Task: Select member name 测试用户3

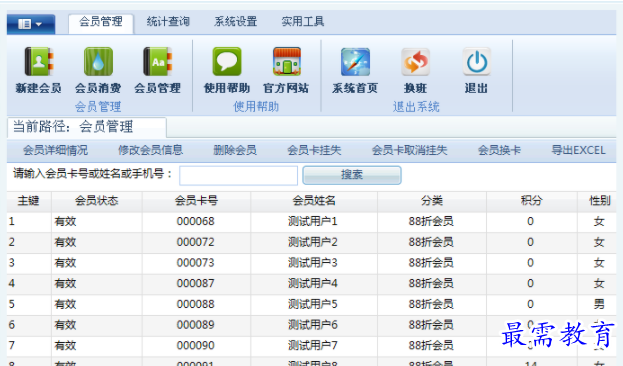Action: (x=313, y=263)
